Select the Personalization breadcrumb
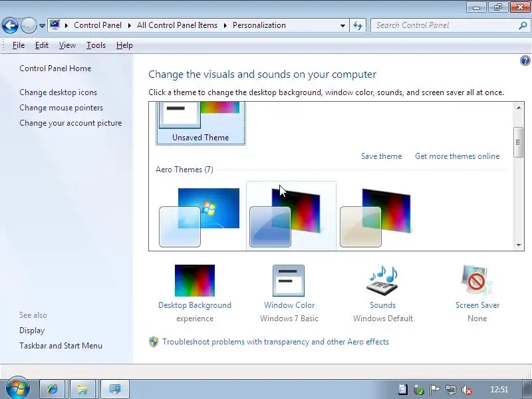Image resolution: width=532 pixels, height=399 pixels. click(259, 25)
